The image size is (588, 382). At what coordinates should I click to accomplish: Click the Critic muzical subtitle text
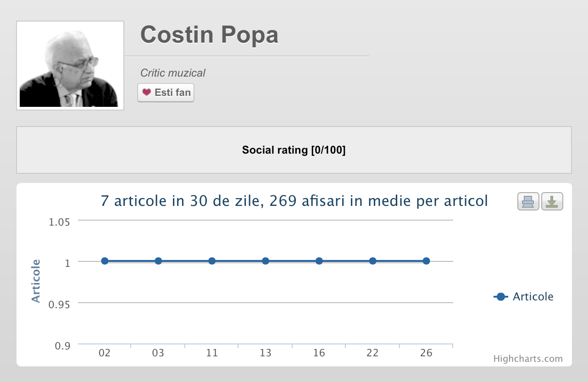tap(173, 73)
